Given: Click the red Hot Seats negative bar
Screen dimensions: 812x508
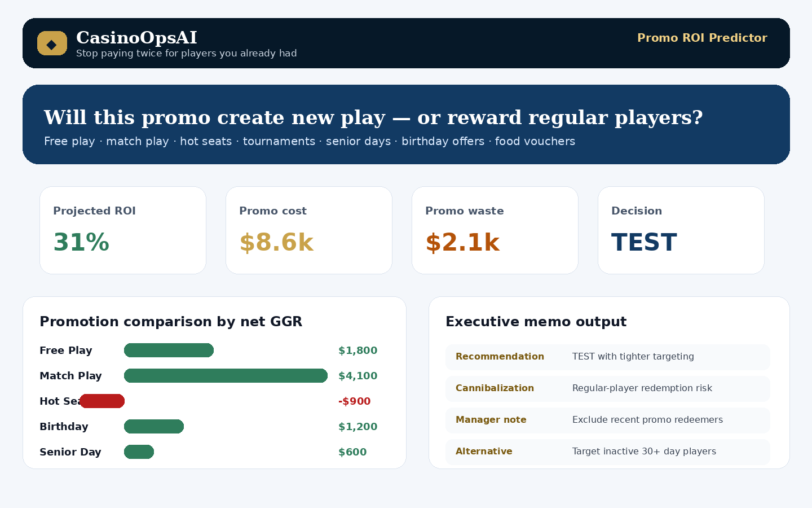Looking at the screenshot, I should click(x=102, y=401).
